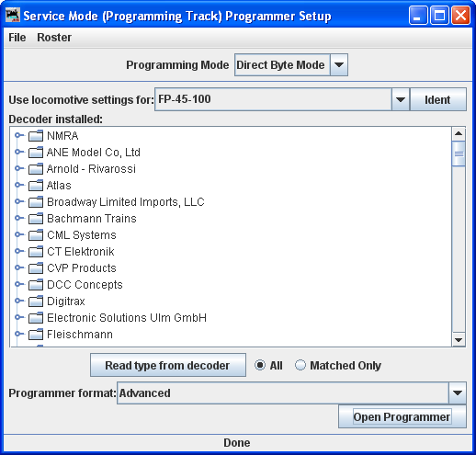Open the File menu
476x455 pixels.
tap(17, 38)
